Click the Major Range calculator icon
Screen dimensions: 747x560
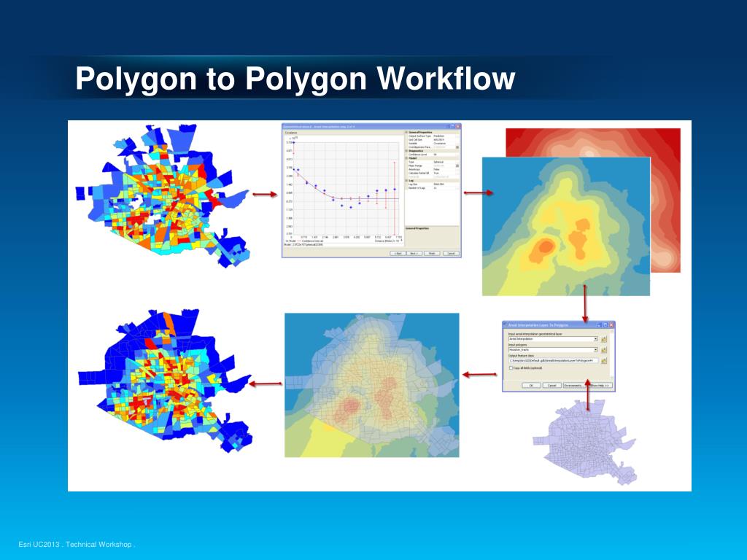457,166
